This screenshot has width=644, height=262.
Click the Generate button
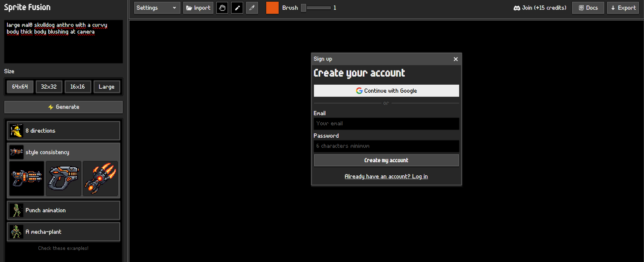coord(64,107)
